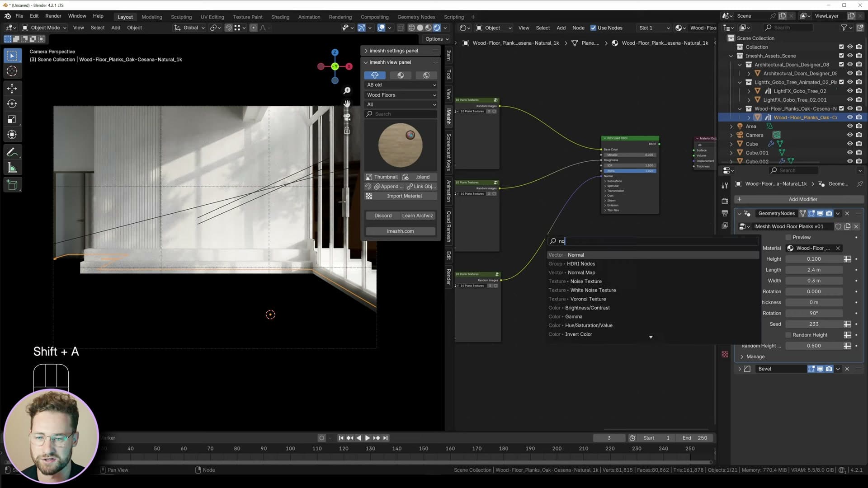This screenshot has width=868, height=488.
Task: Enable the Preview checkbox in modifier
Action: 788,237
